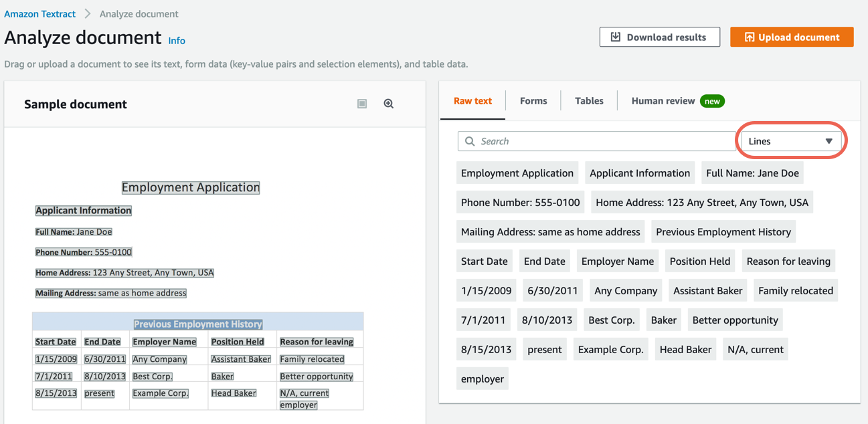Click the 'Head Baker' cell in the document table

point(234,393)
